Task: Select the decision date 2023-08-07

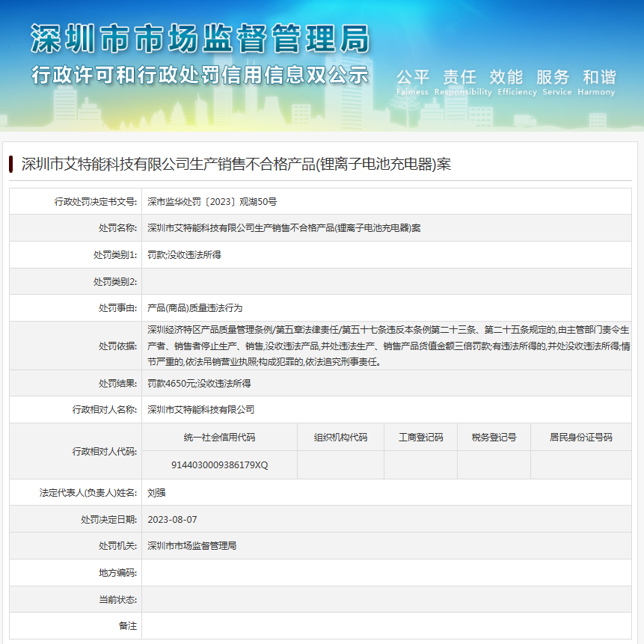Action: (172, 520)
